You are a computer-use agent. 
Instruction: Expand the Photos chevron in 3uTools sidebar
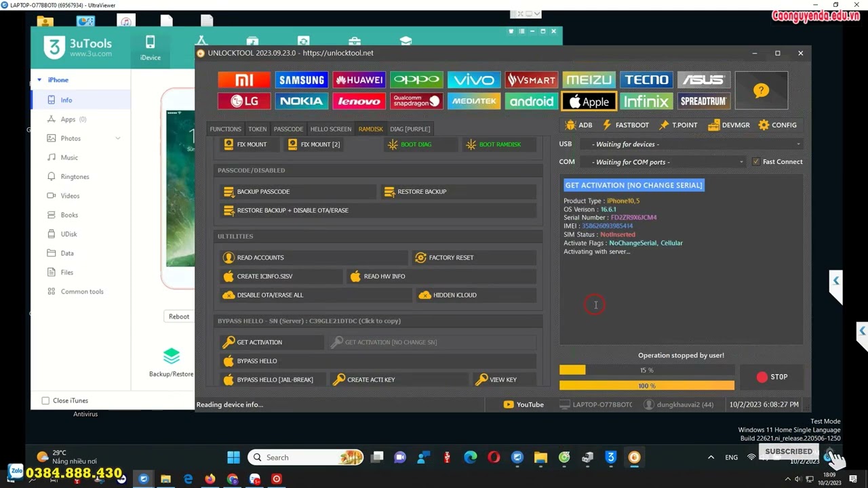tap(118, 138)
